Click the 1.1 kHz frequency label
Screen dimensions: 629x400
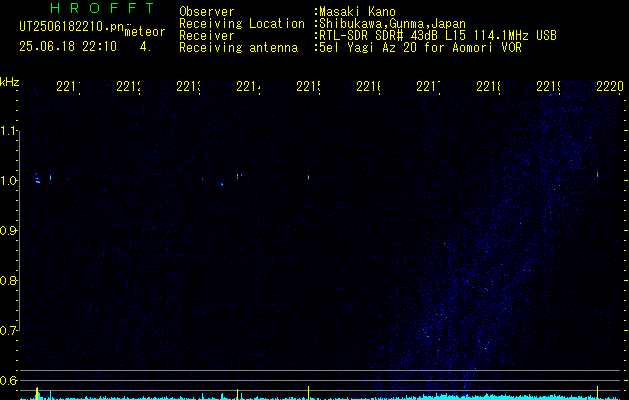pos(10,131)
